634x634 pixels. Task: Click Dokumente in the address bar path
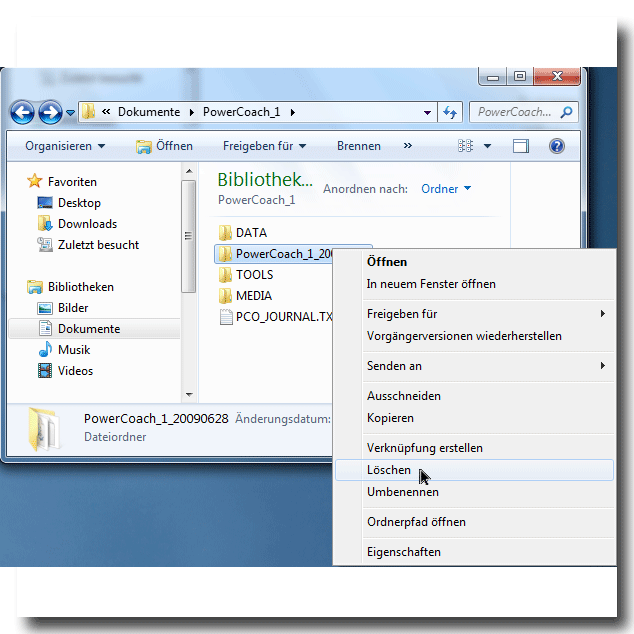point(149,112)
